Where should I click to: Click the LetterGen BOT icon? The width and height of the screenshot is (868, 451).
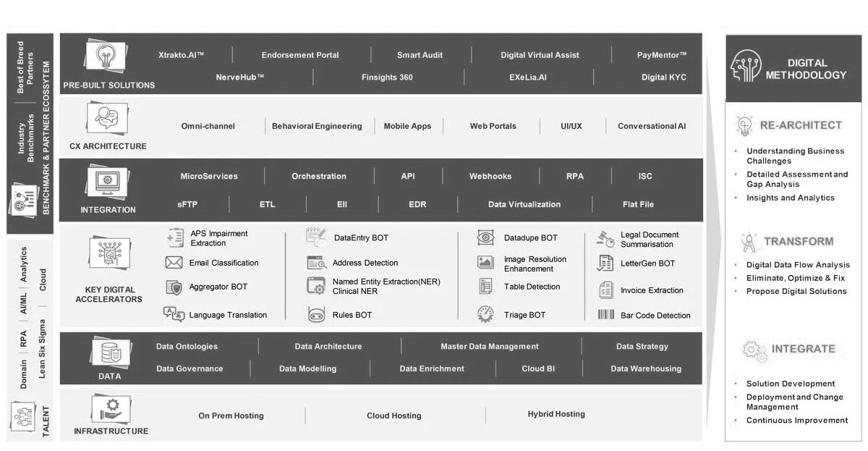(605, 263)
